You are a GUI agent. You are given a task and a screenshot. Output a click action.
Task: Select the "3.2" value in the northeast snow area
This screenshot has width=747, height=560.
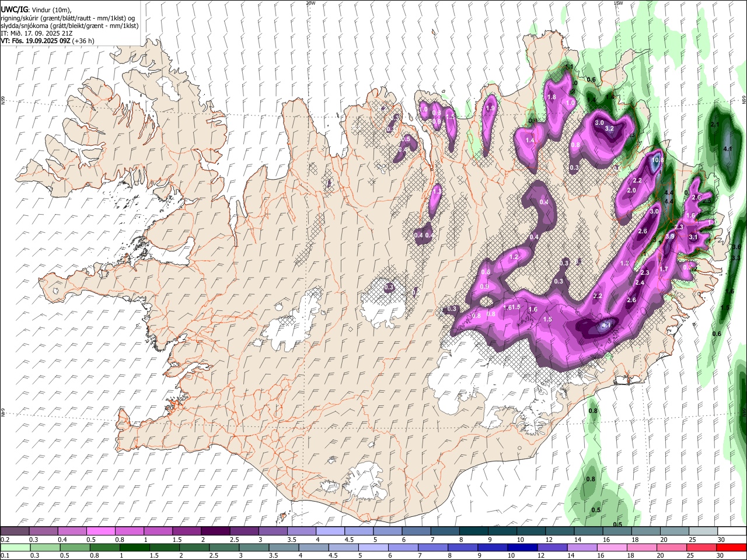click(609, 128)
